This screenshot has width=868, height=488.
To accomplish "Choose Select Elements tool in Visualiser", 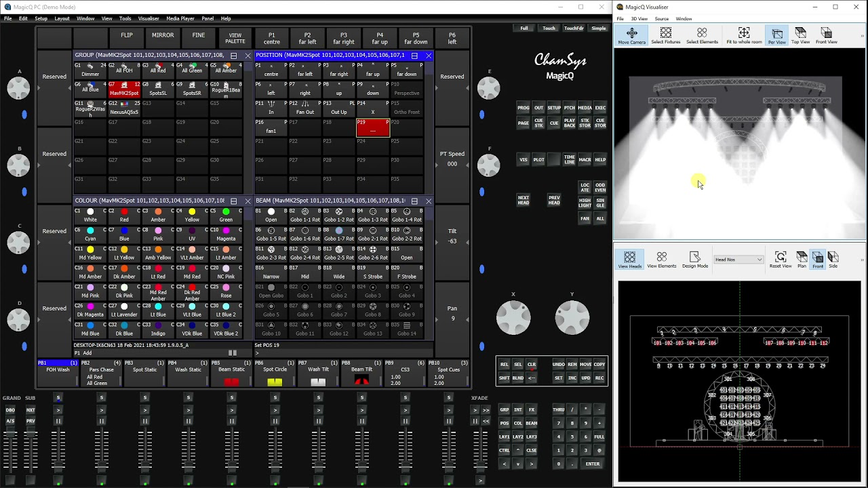I will point(702,36).
